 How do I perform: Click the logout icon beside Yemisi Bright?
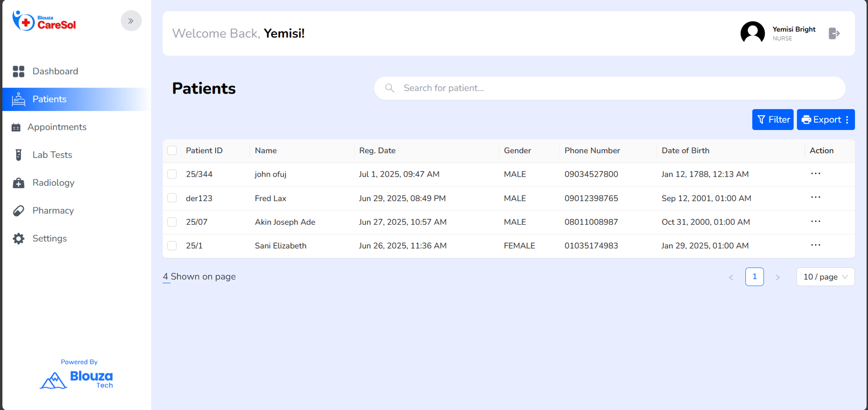tap(834, 33)
